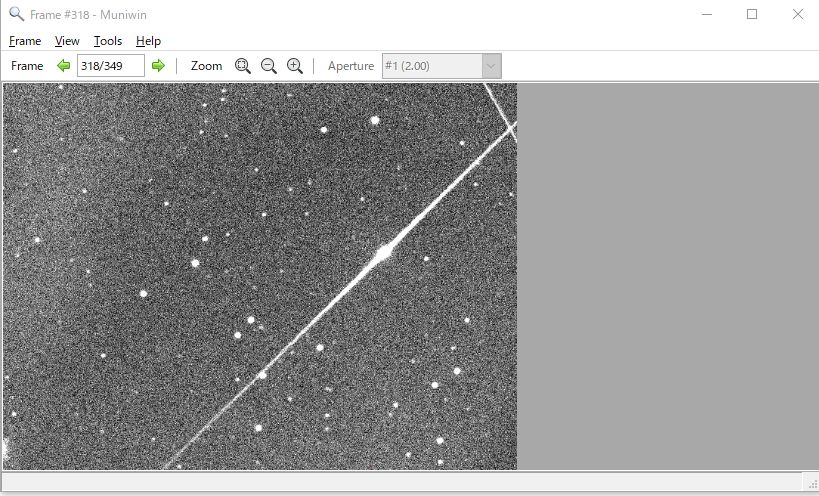Click the window resize grip in status bar
Image resolution: width=819 pixels, height=496 pixels.
[812, 484]
